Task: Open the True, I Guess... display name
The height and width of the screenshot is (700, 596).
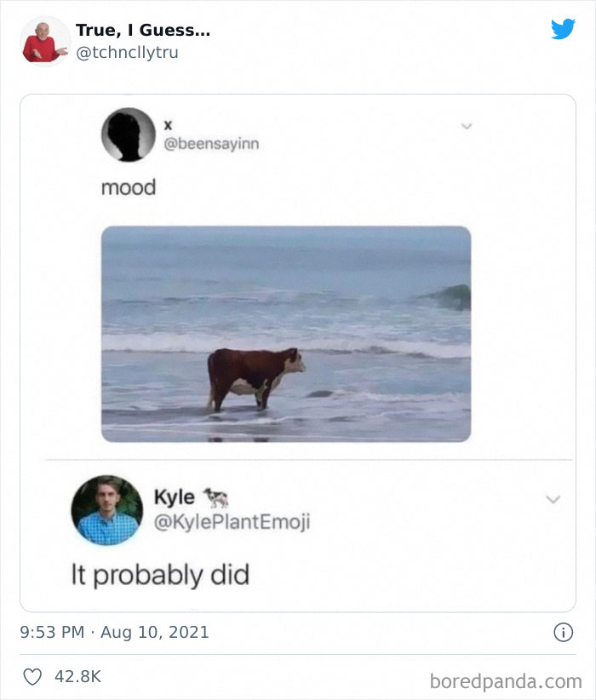Action: (143, 30)
